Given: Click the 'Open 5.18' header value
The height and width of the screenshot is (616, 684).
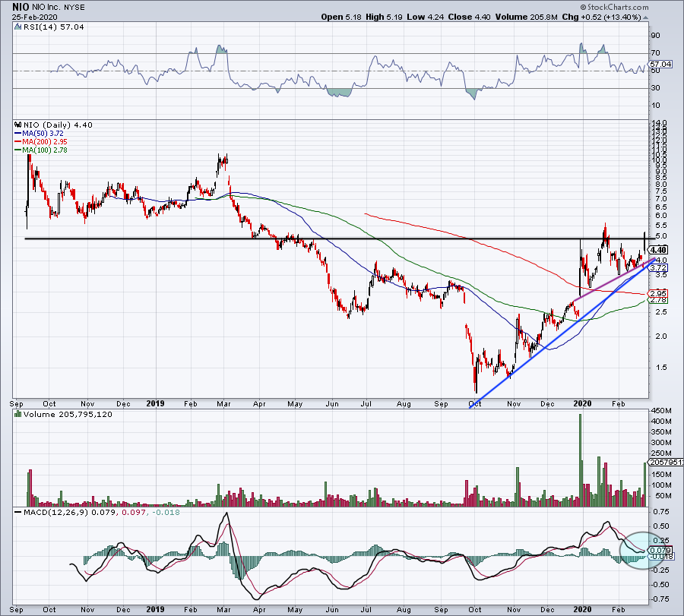Looking at the screenshot, I should [341, 17].
